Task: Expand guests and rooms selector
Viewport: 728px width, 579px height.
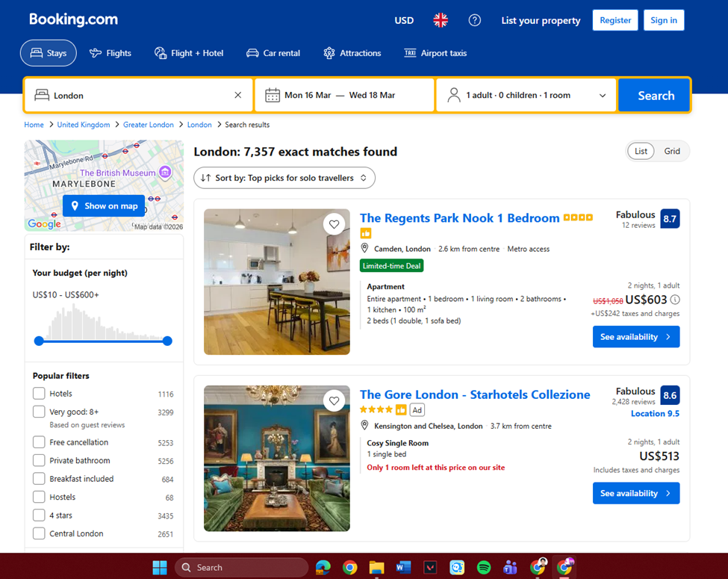Action: click(x=526, y=96)
